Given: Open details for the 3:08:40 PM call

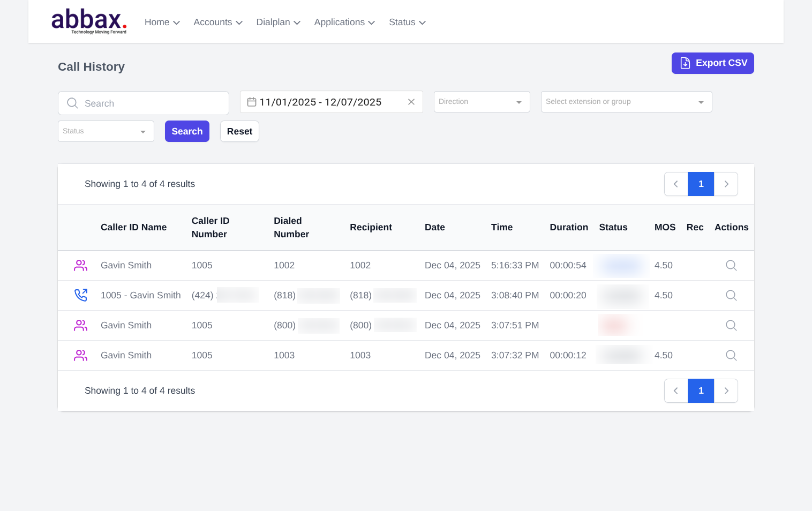Looking at the screenshot, I should point(731,295).
